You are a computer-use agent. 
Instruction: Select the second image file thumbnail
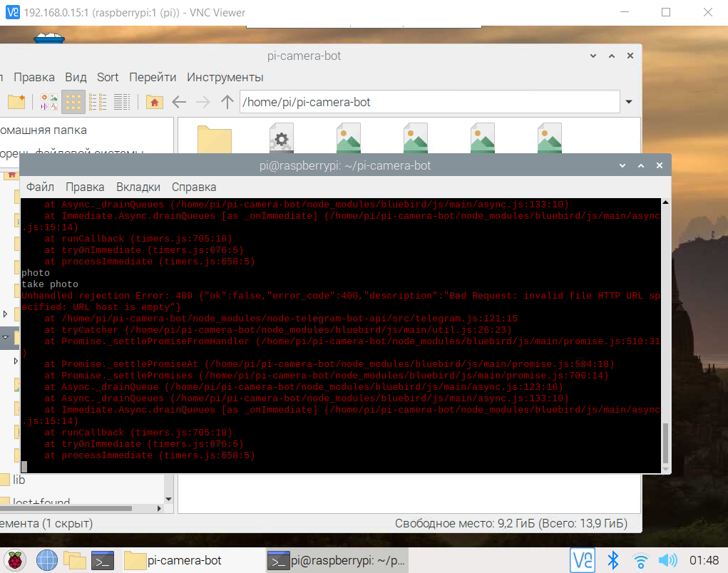click(x=416, y=138)
